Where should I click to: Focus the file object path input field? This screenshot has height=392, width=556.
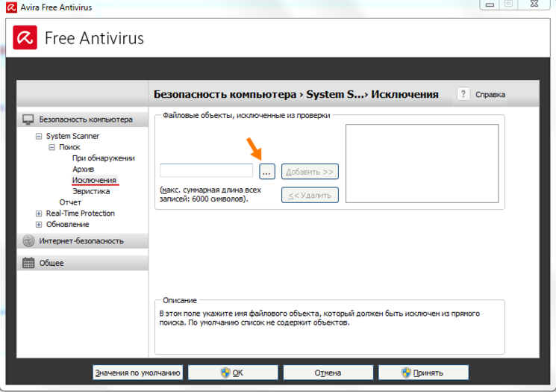click(x=207, y=171)
